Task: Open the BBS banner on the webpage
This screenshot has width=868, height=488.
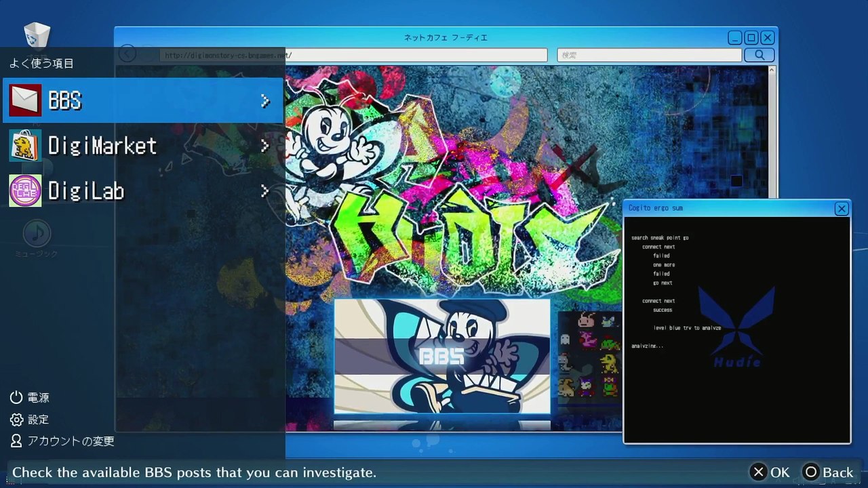Action: (x=442, y=356)
